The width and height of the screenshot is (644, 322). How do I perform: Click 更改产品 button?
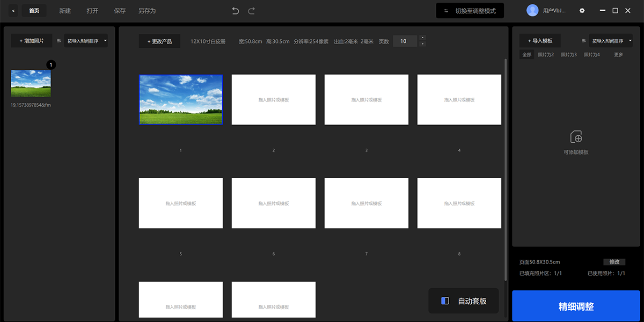click(159, 41)
